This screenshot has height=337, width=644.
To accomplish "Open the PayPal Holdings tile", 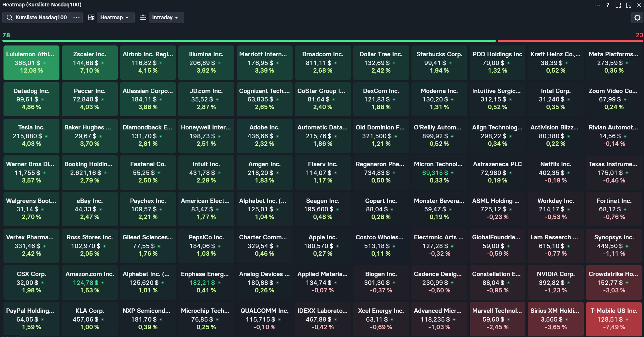I will [31, 319].
